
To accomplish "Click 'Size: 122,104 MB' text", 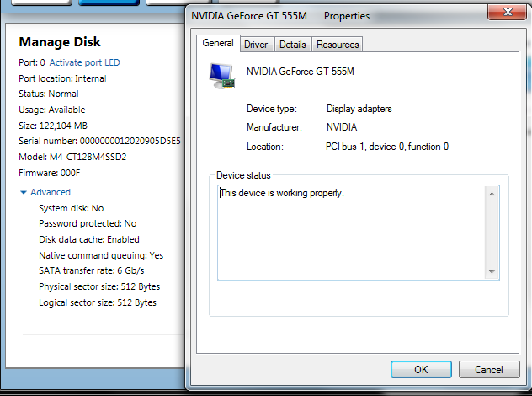I will tap(53, 126).
